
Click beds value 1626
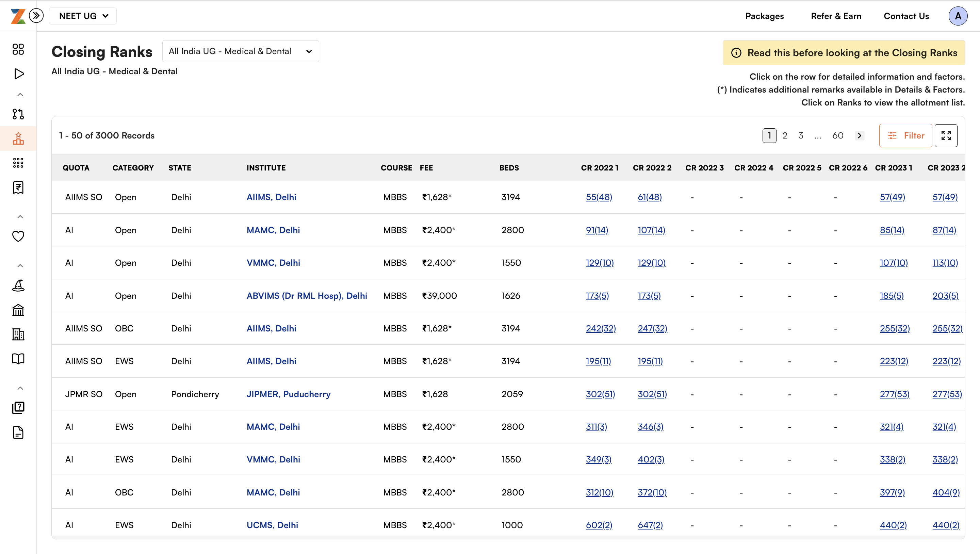click(510, 296)
